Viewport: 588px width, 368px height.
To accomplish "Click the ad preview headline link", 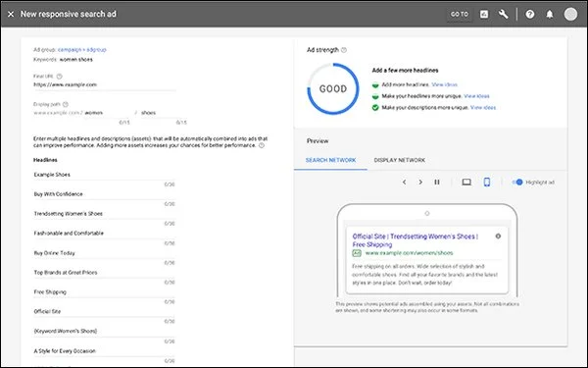I will (416, 240).
